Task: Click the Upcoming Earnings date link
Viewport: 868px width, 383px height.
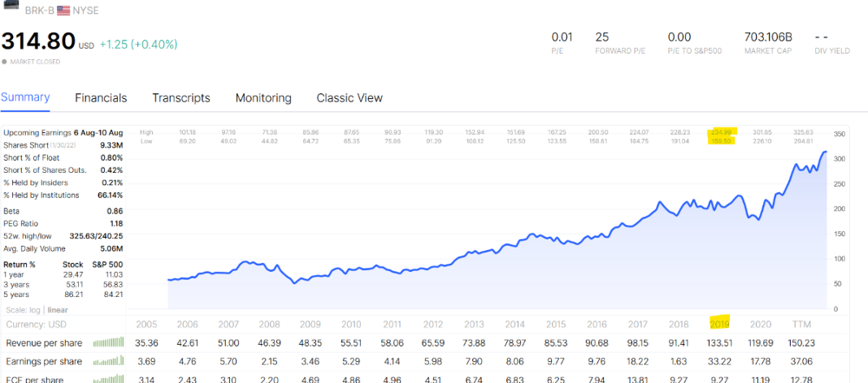Action: (98, 133)
